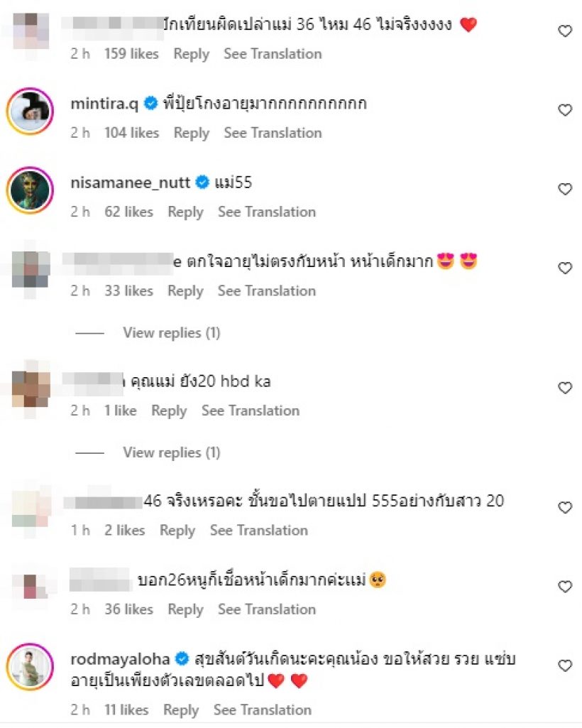582x728 pixels.
Task: Heart the comment with 36 likes
Action: [x=565, y=587]
